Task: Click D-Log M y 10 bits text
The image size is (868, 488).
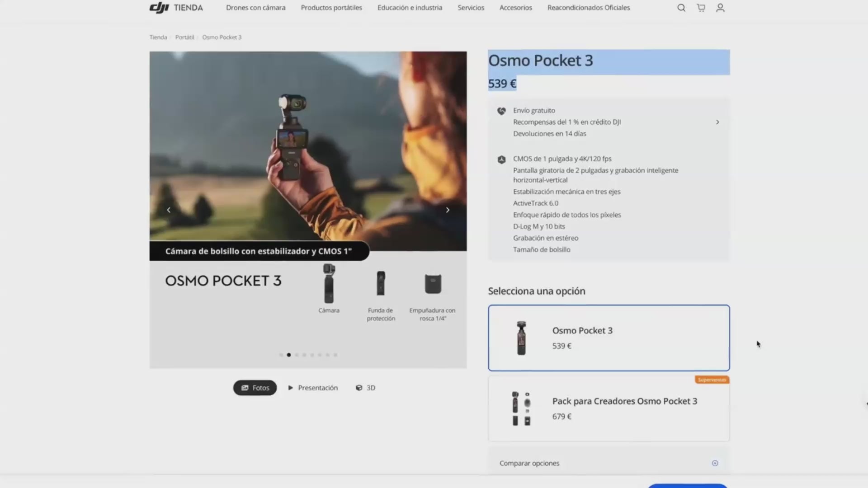Action: (x=539, y=226)
